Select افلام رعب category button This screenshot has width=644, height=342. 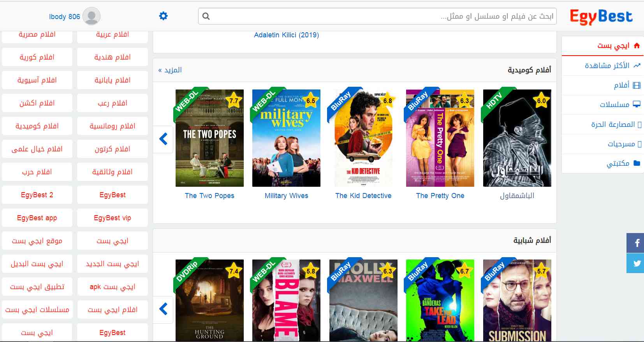point(113,103)
